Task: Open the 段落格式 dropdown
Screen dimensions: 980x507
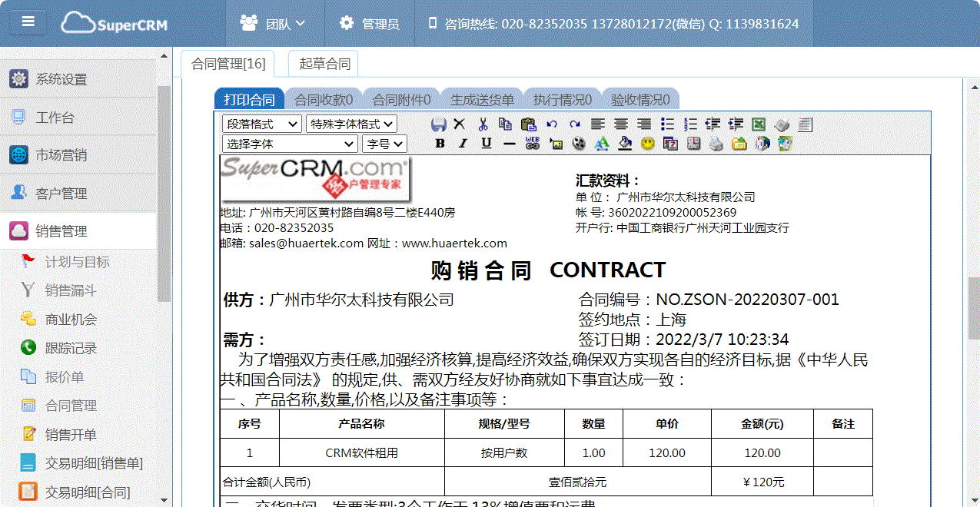Action: click(x=262, y=124)
